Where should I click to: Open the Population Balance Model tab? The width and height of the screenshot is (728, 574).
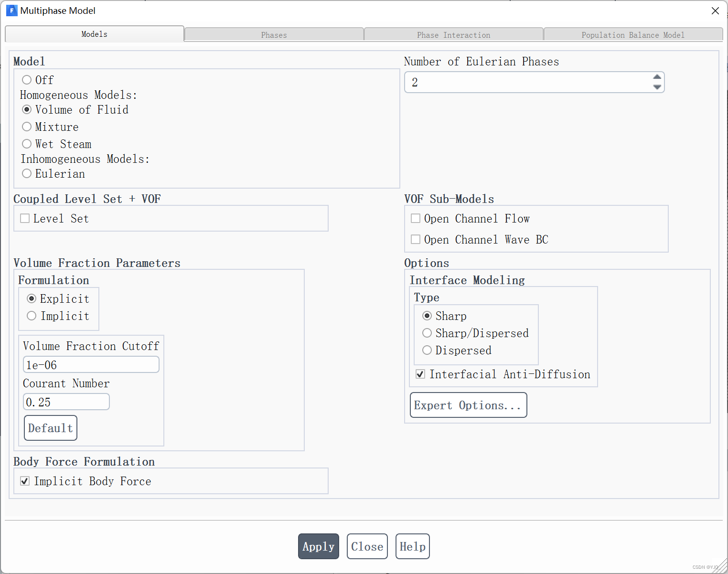(633, 35)
